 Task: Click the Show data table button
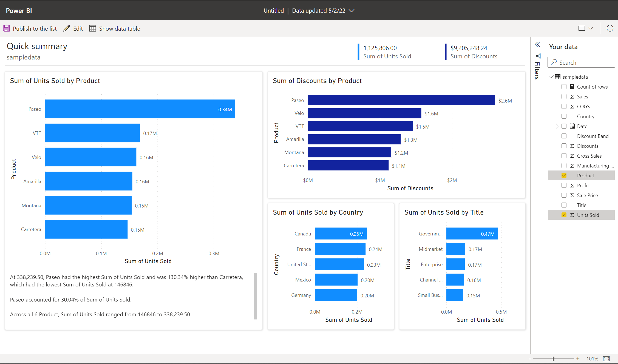[114, 28]
